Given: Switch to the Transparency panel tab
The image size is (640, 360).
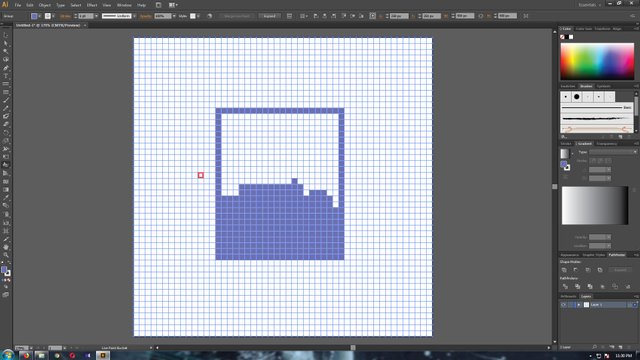Looking at the screenshot, I should click(x=607, y=144).
